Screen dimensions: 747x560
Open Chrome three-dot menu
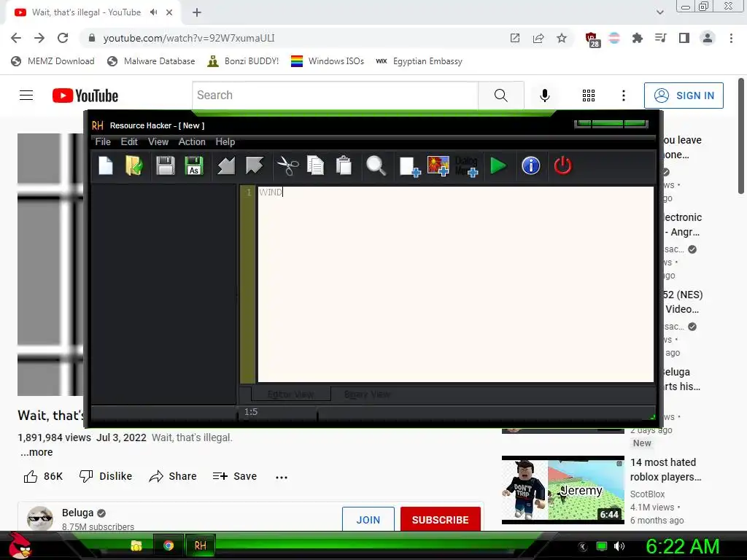[x=731, y=38]
